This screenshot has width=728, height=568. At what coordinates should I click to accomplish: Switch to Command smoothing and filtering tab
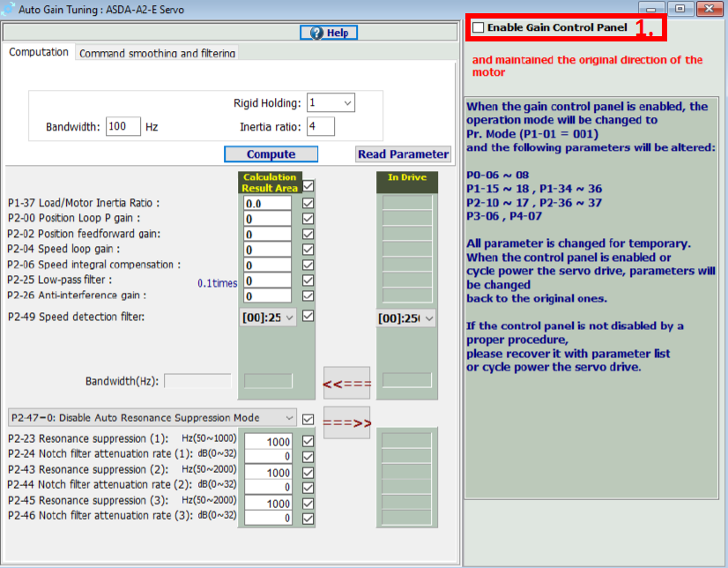click(x=157, y=53)
